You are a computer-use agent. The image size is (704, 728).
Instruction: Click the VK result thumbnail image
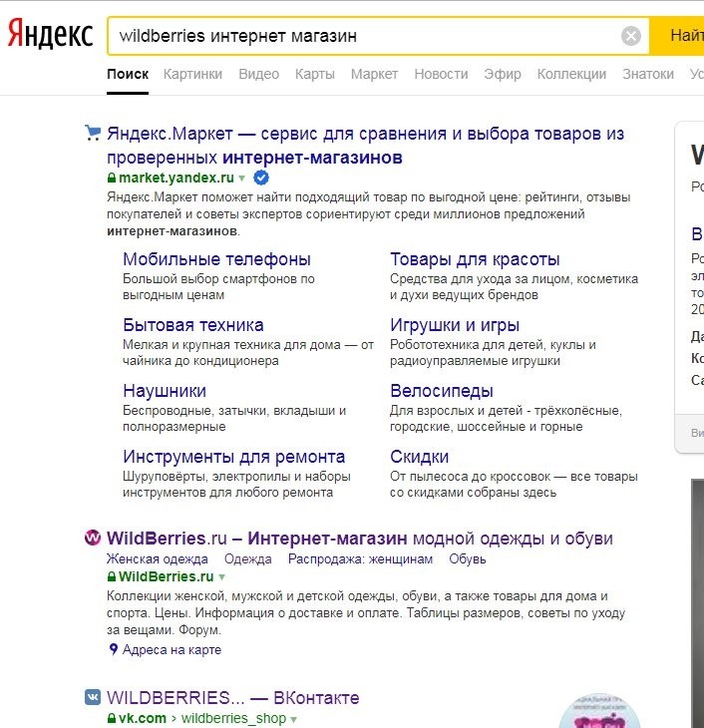click(600, 710)
